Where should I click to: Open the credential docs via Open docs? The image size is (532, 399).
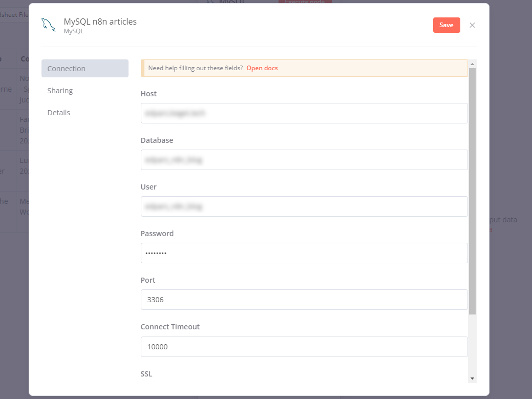262,68
